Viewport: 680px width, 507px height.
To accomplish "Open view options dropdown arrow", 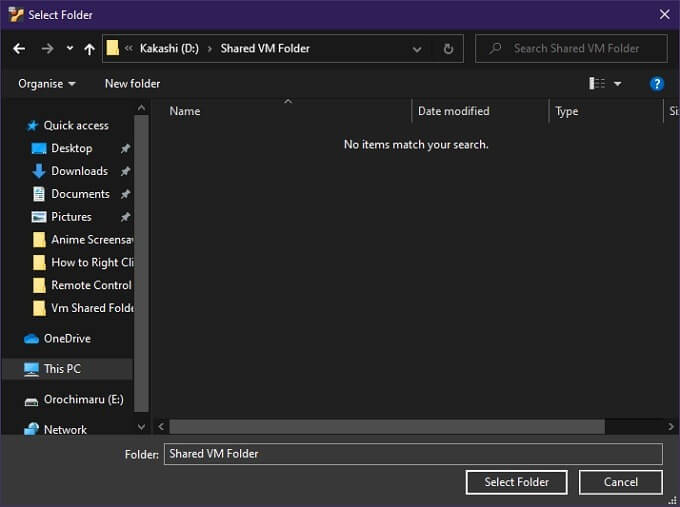I will click(618, 84).
